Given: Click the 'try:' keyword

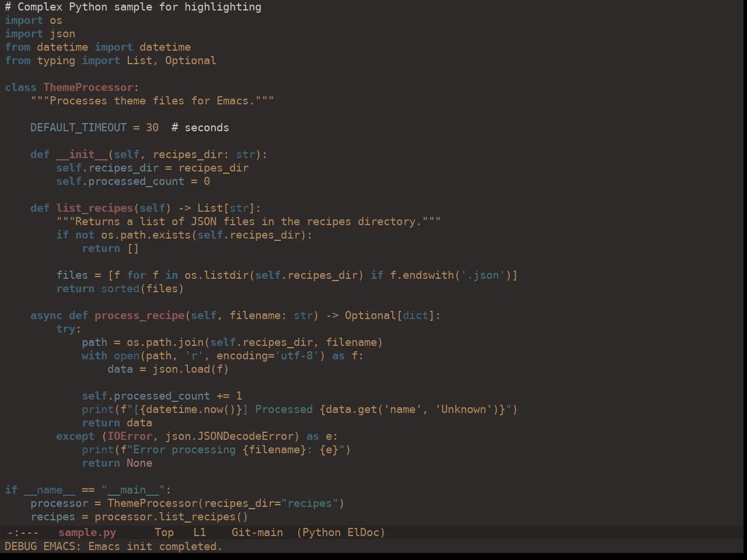Looking at the screenshot, I should (x=69, y=329).
